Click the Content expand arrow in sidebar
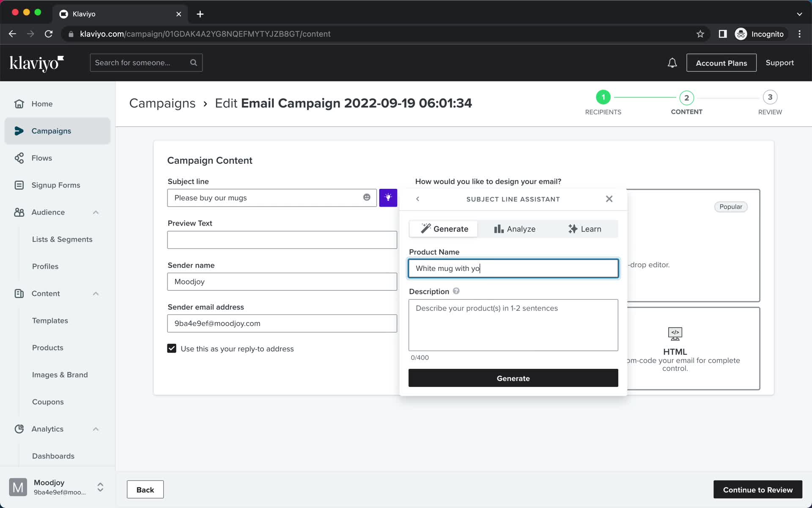The image size is (812, 508). [x=95, y=294]
